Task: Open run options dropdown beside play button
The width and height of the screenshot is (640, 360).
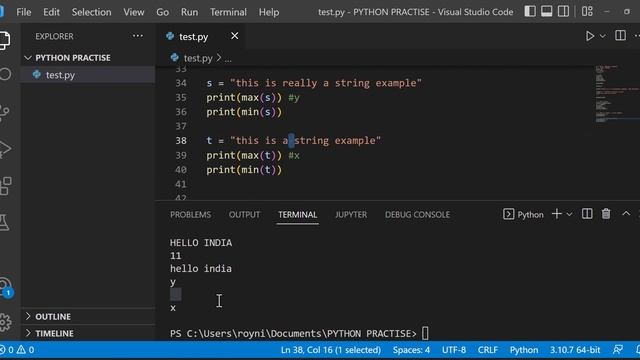Action: (602, 36)
